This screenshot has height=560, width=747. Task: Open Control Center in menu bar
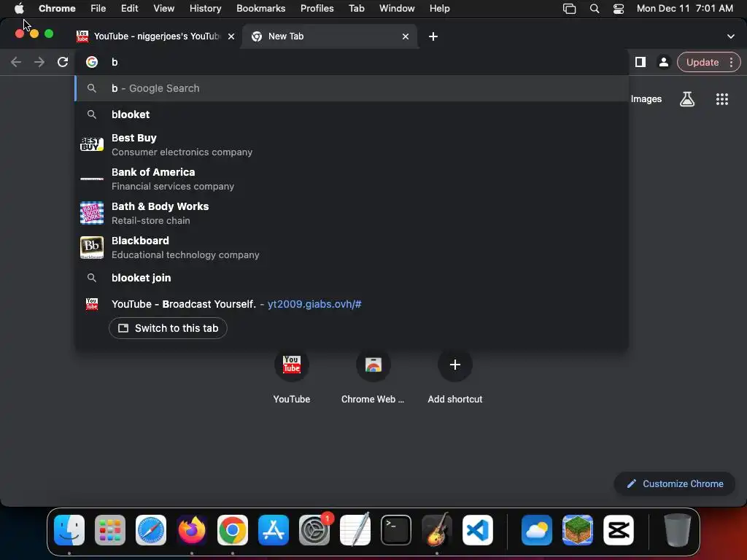[619, 8]
